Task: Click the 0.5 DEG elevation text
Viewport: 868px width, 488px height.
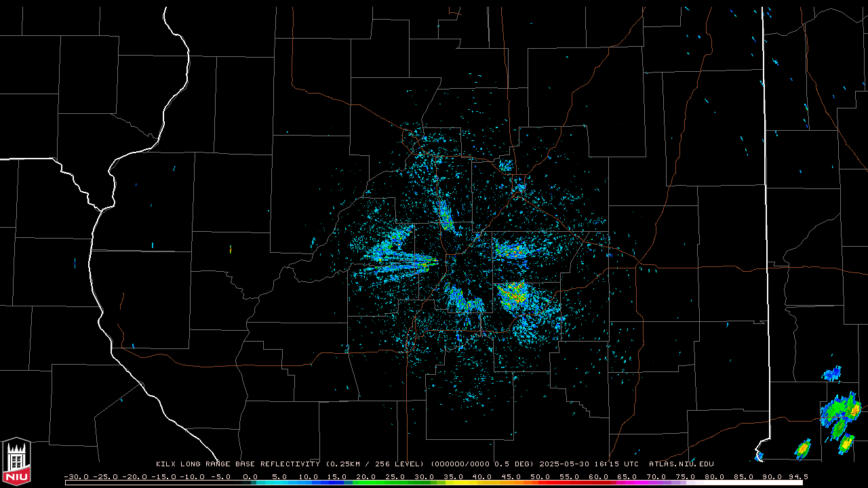Action: tap(512, 464)
